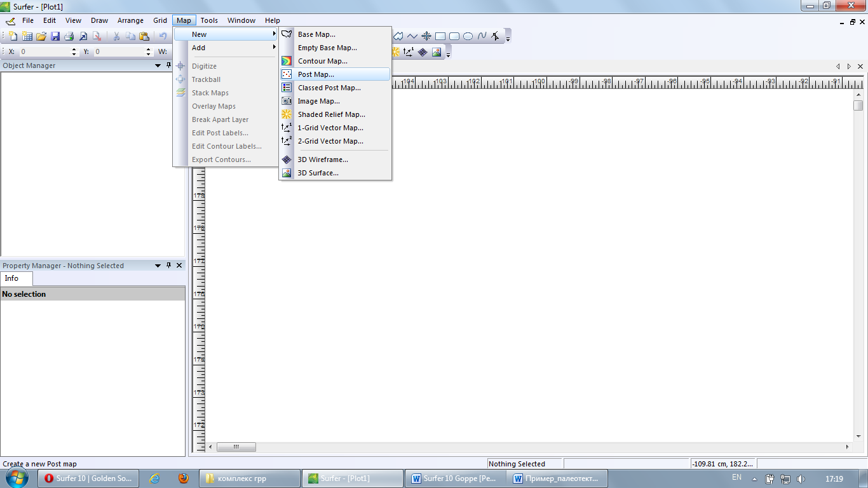Switch to Surfer 10 Goppe Word taskbar item
This screenshot has width=868, height=488.
(x=455, y=478)
